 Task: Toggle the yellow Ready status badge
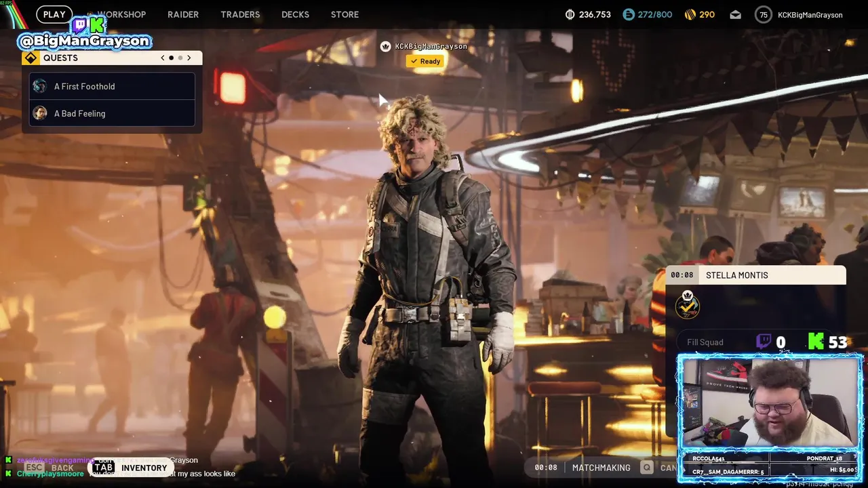pyautogui.click(x=425, y=61)
